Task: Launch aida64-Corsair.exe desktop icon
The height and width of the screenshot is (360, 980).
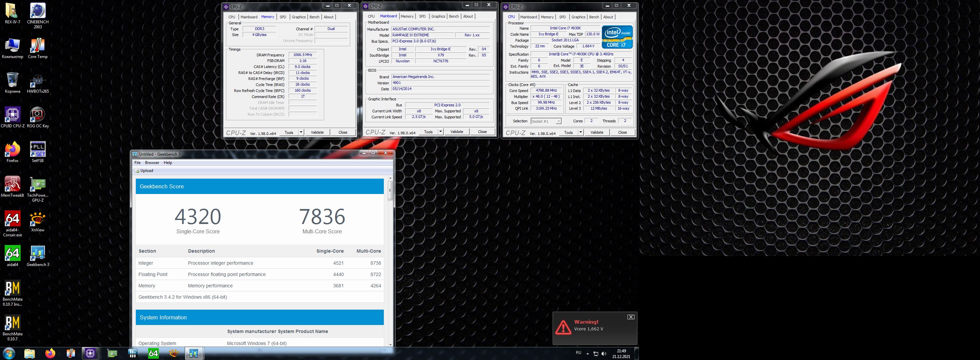Action: 13,224
